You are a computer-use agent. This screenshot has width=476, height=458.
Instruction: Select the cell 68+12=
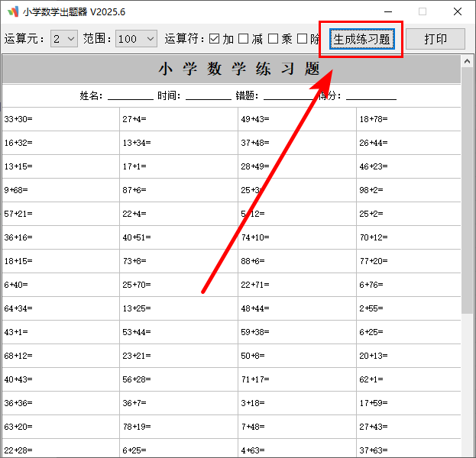click(x=60, y=356)
